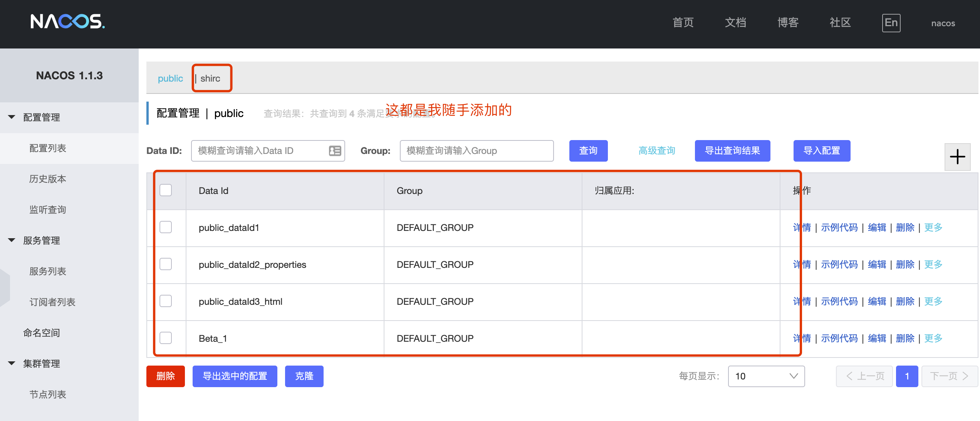Toggle the select-all header checkbox
980x421 pixels.
(166, 190)
